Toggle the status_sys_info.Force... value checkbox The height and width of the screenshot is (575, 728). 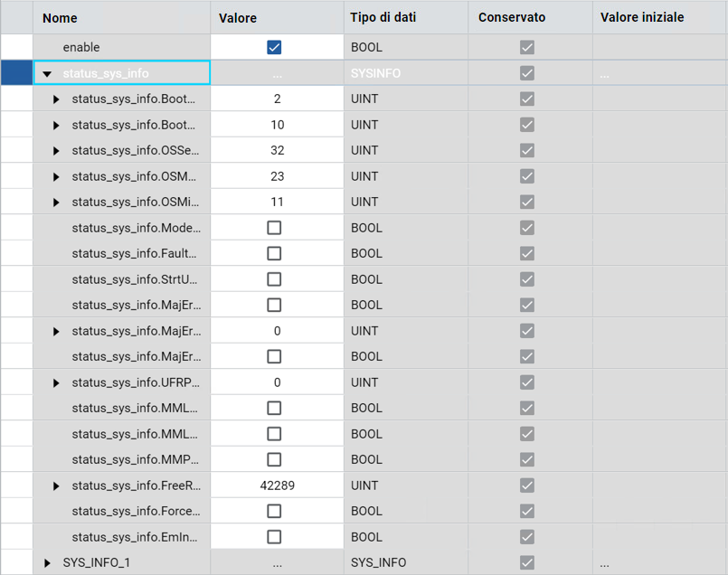pos(274,512)
